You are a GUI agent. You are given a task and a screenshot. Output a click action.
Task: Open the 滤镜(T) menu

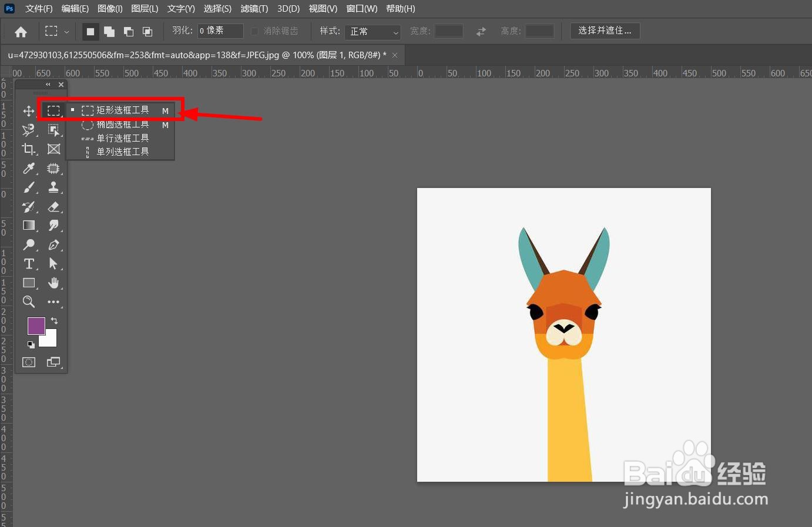point(254,9)
